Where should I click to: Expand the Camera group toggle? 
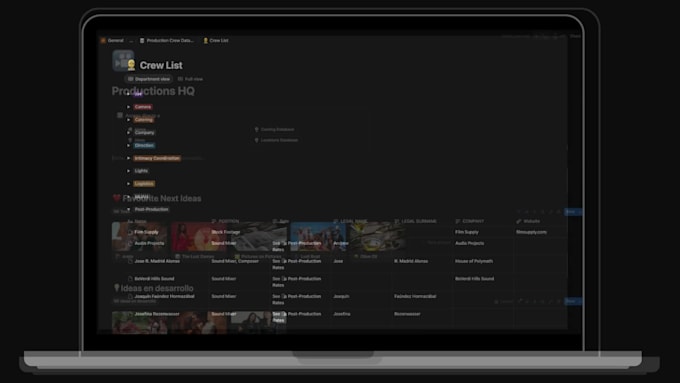point(128,107)
